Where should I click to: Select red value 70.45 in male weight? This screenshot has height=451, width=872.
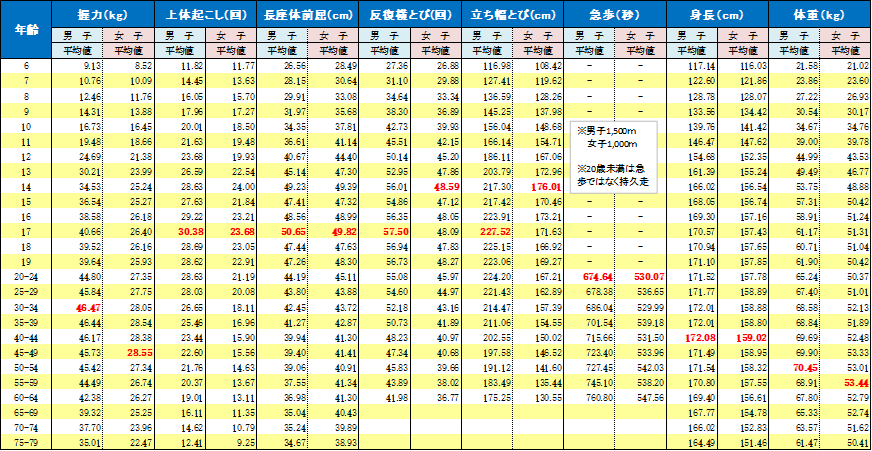[x=802, y=367]
